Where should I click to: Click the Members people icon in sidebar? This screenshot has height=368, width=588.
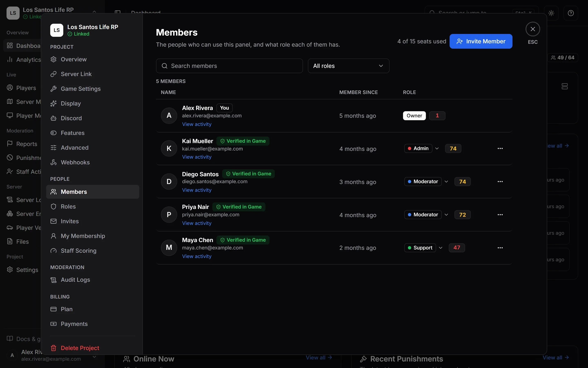pos(53,192)
